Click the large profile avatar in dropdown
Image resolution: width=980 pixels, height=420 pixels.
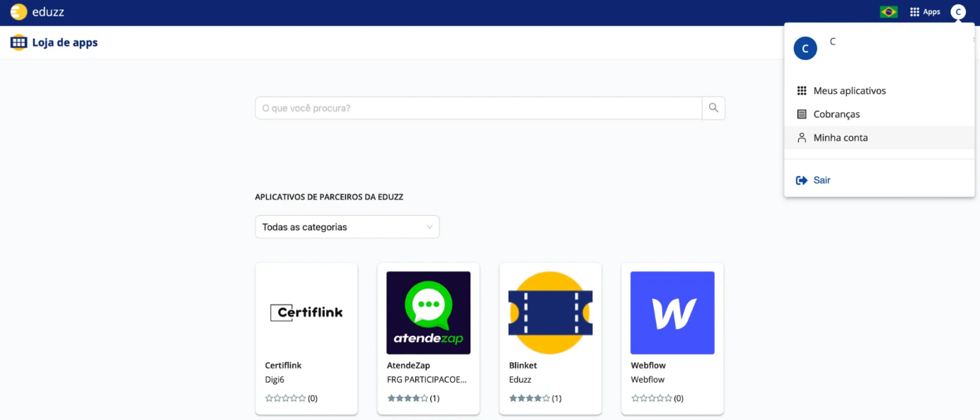805,48
